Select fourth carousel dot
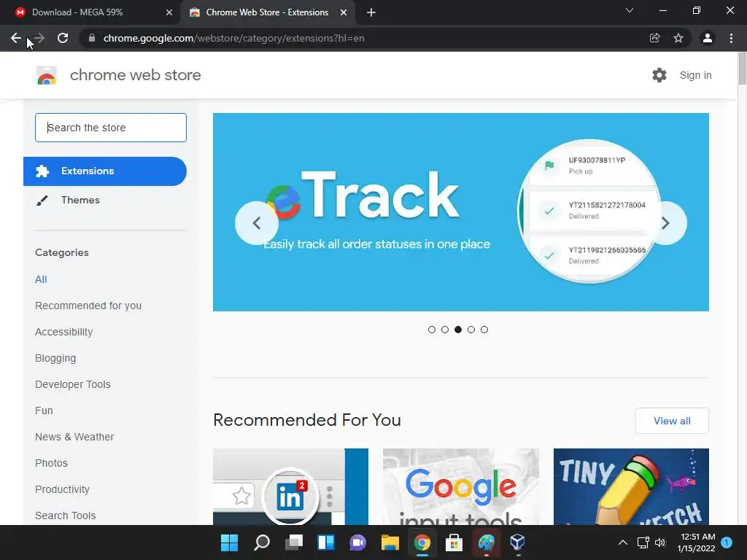This screenshot has width=747, height=560. pos(471,330)
